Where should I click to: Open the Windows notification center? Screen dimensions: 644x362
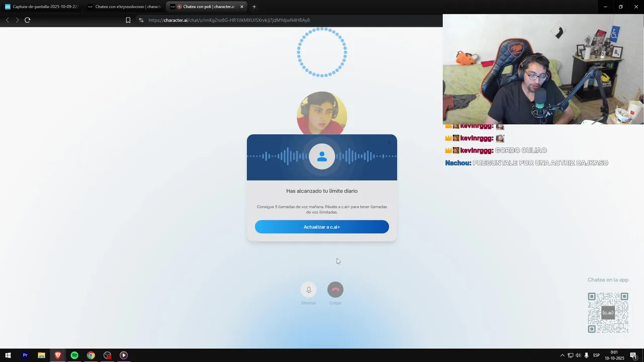pos(633,355)
